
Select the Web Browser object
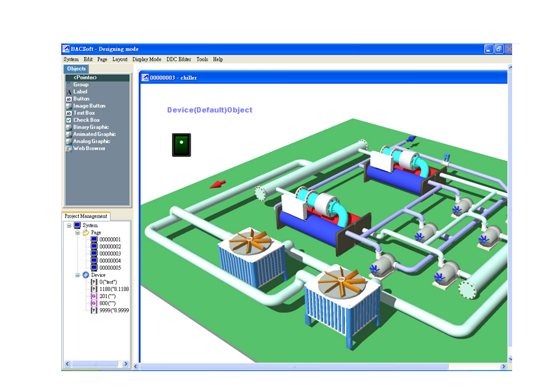89,148
